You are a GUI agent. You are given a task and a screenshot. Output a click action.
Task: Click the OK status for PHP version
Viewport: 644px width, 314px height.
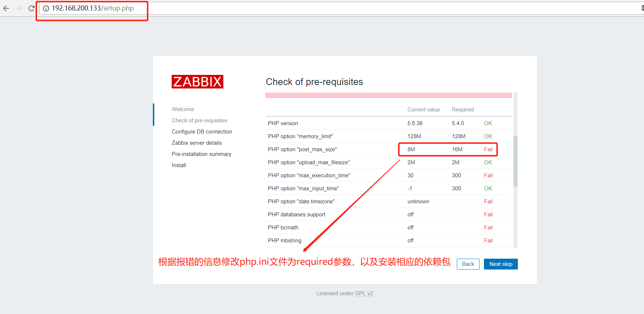click(488, 123)
